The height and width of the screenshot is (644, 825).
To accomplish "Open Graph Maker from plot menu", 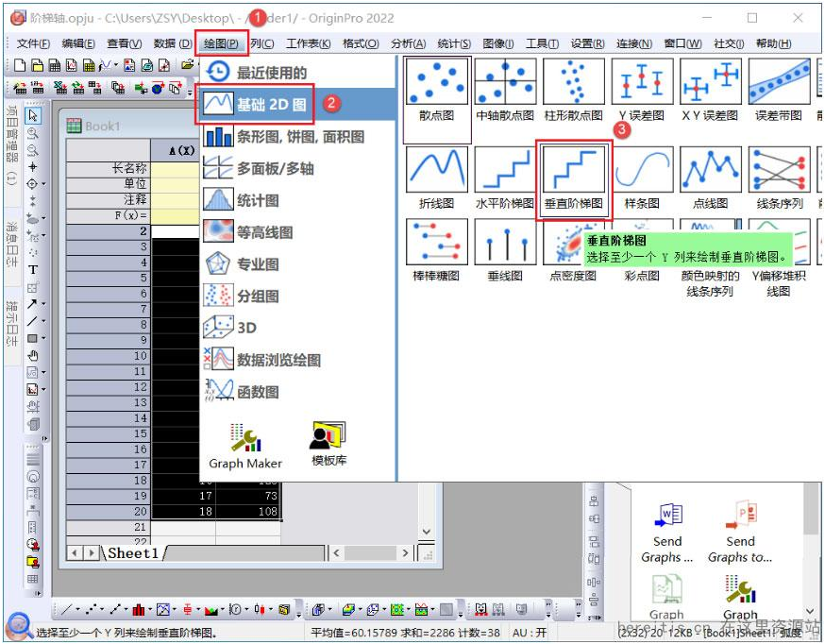I will point(245,446).
